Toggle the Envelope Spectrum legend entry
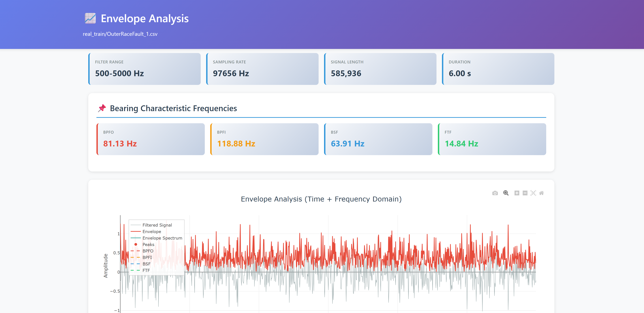This screenshot has width=644, height=313. click(x=162, y=238)
